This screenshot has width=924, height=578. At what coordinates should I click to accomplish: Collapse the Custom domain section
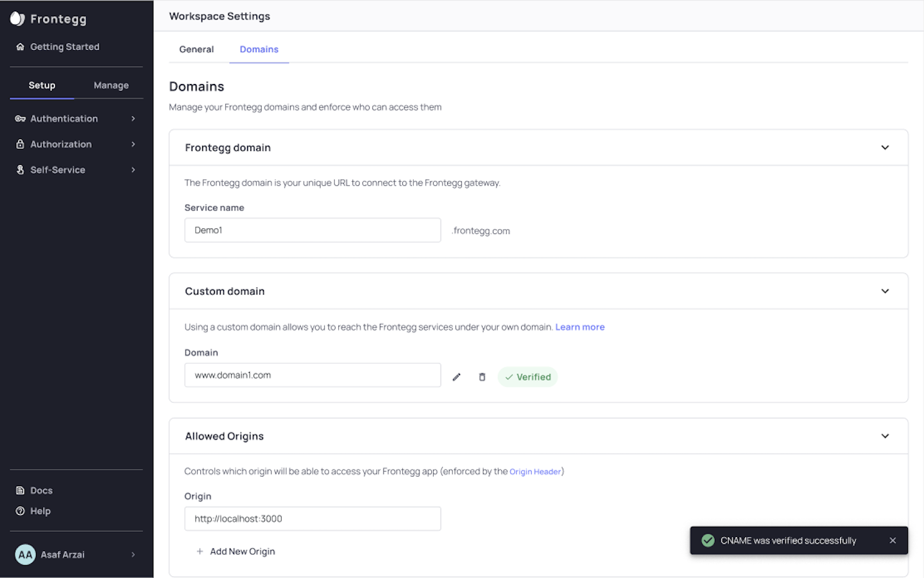[x=885, y=291]
